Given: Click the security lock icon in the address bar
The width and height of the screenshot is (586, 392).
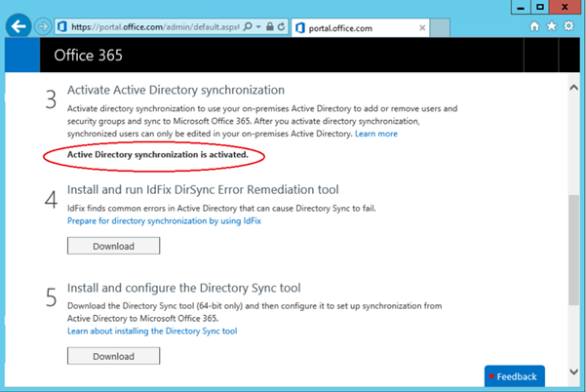Looking at the screenshot, I should (x=267, y=26).
